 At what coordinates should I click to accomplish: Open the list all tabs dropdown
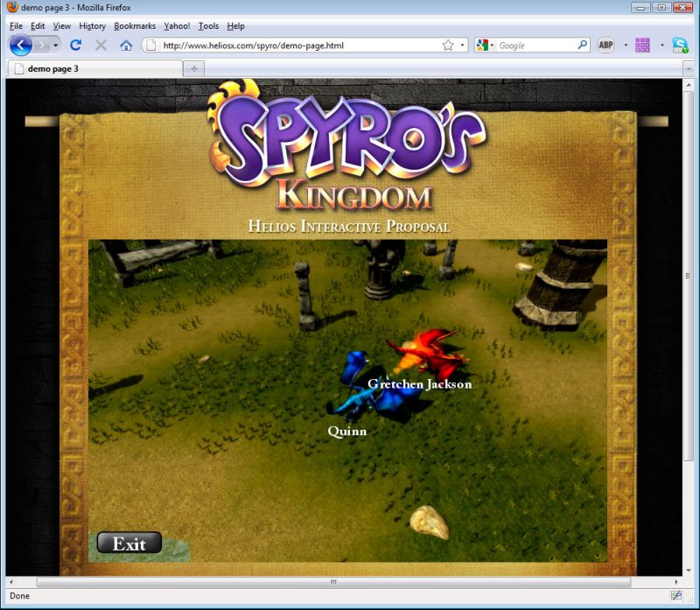[x=689, y=69]
